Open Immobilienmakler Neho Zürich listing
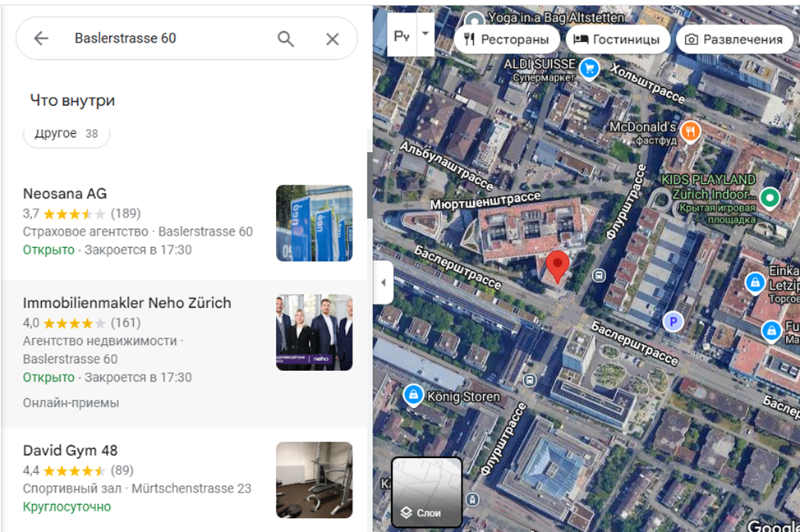Screen dimensions: 800x532 184,353
